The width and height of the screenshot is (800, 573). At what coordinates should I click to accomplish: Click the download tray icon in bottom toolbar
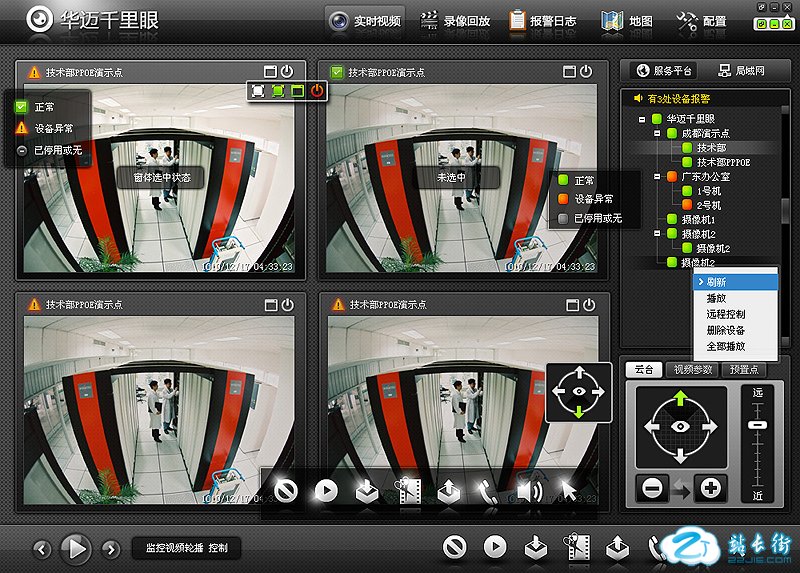pos(537,547)
